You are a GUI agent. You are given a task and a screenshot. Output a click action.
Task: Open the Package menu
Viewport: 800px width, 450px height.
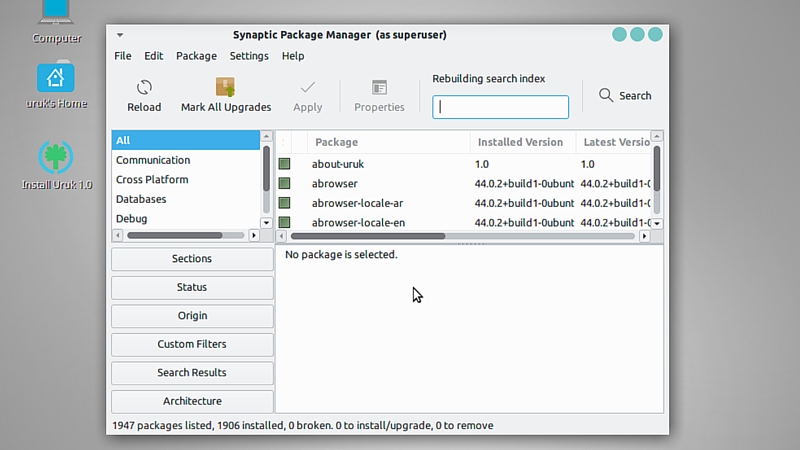coord(196,56)
